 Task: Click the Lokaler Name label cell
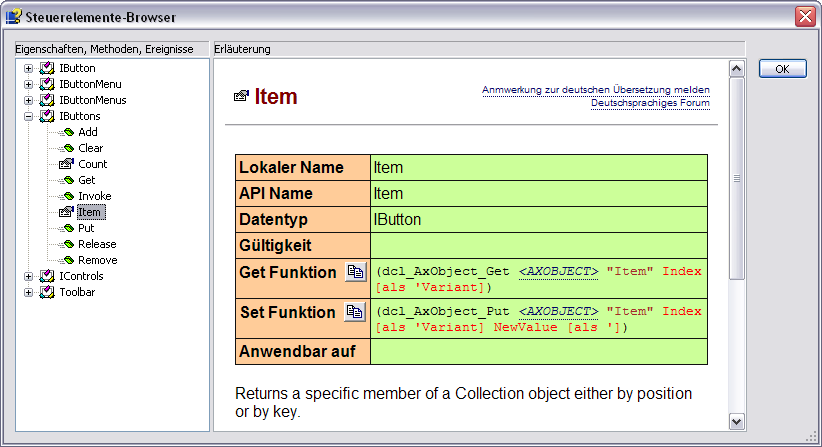point(303,168)
